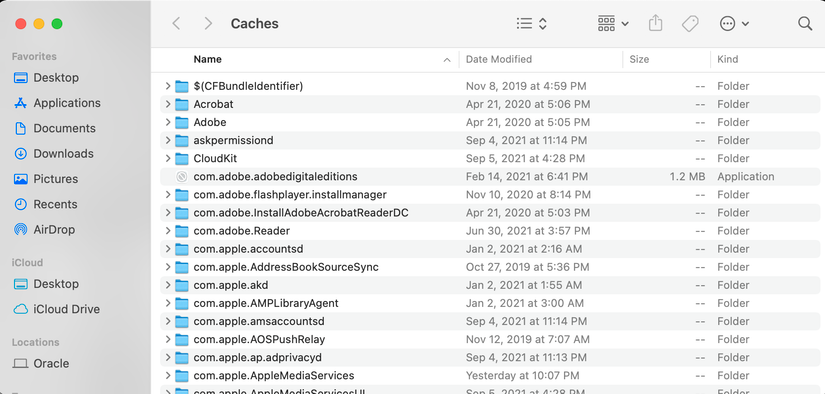Open Pictures in the sidebar

(x=46, y=179)
